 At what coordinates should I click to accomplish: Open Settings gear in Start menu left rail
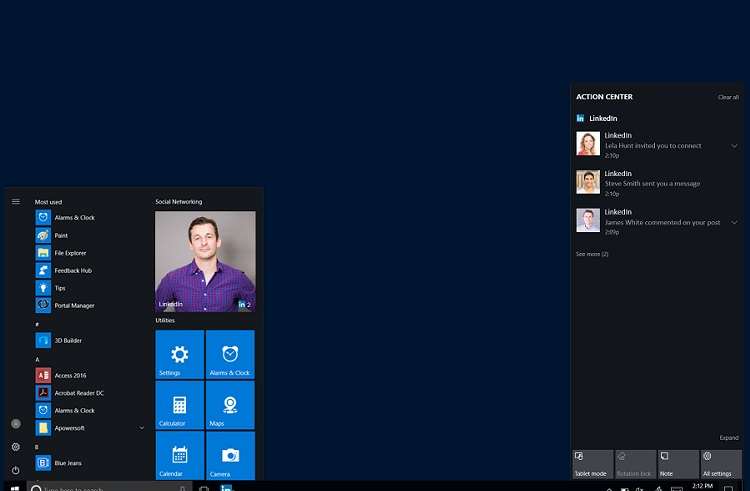point(16,447)
